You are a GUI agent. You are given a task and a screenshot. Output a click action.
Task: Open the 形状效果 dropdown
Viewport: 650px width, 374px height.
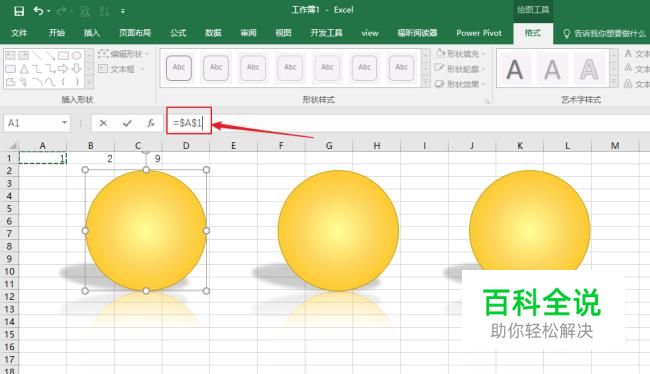[459, 84]
